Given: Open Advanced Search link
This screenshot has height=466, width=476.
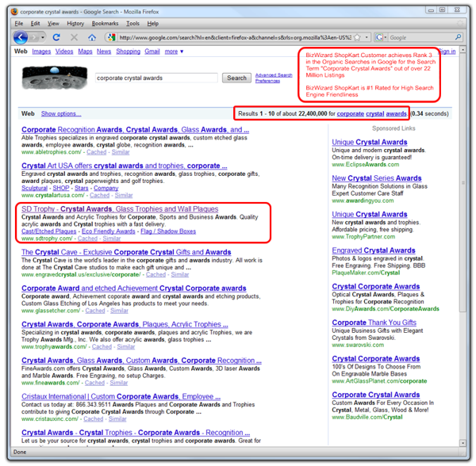Looking at the screenshot, I should click(274, 74).
